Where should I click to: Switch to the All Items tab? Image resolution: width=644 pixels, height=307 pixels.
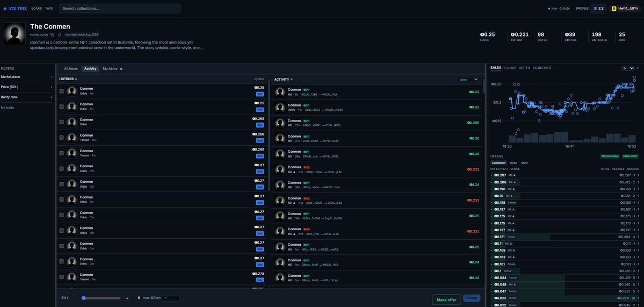coord(71,69)
